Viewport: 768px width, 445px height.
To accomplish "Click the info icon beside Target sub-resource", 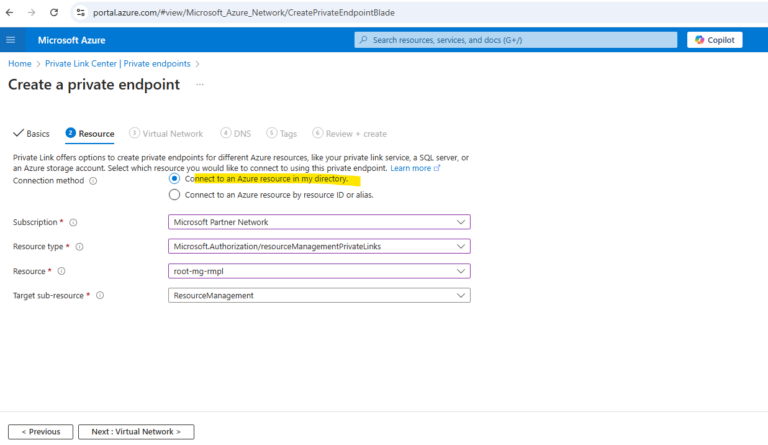I will [99, 296].
